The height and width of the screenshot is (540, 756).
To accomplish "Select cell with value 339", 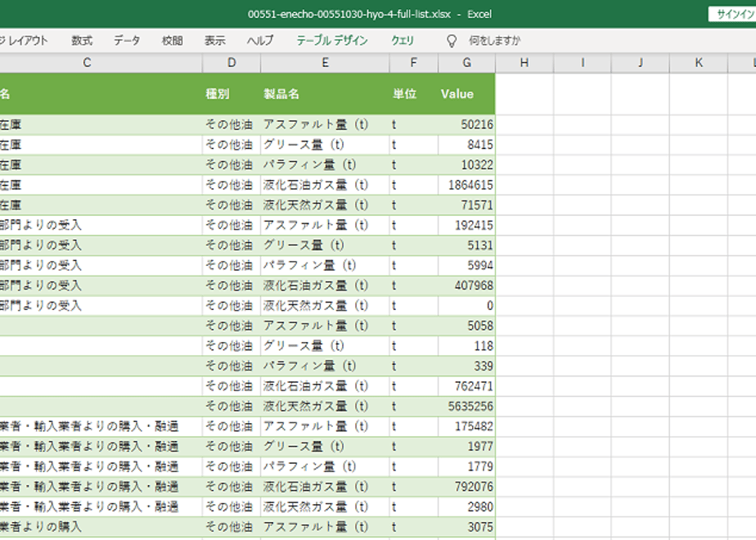I will click(x=466, y=366).
